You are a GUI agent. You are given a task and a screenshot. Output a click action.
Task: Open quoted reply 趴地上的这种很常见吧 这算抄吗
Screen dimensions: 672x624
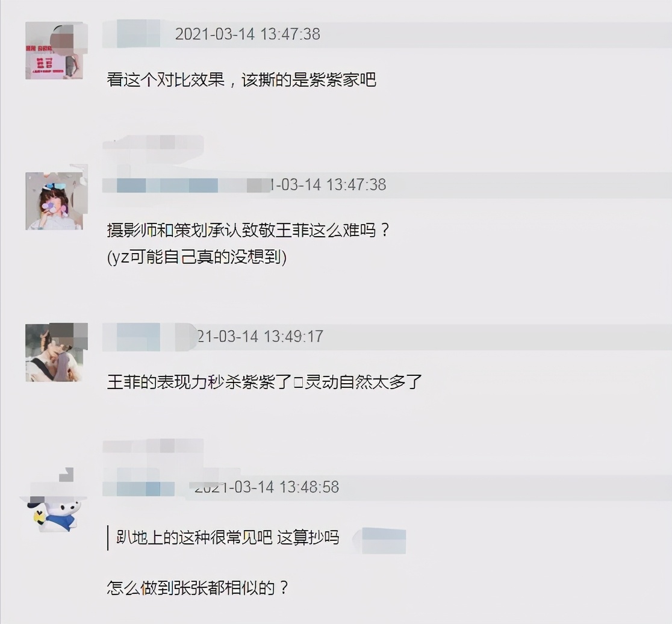(x=228, y=537)
